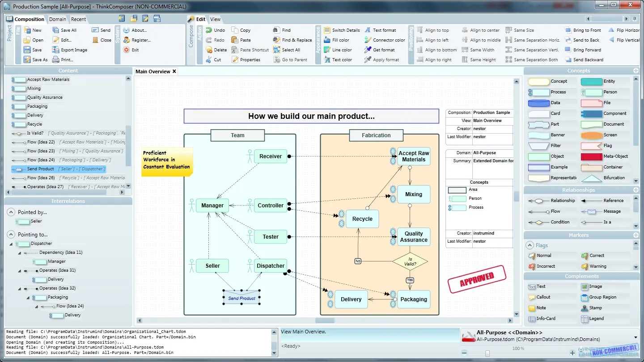Click Apply format tool
Screen dimensions: 644x362
[381, 60]
